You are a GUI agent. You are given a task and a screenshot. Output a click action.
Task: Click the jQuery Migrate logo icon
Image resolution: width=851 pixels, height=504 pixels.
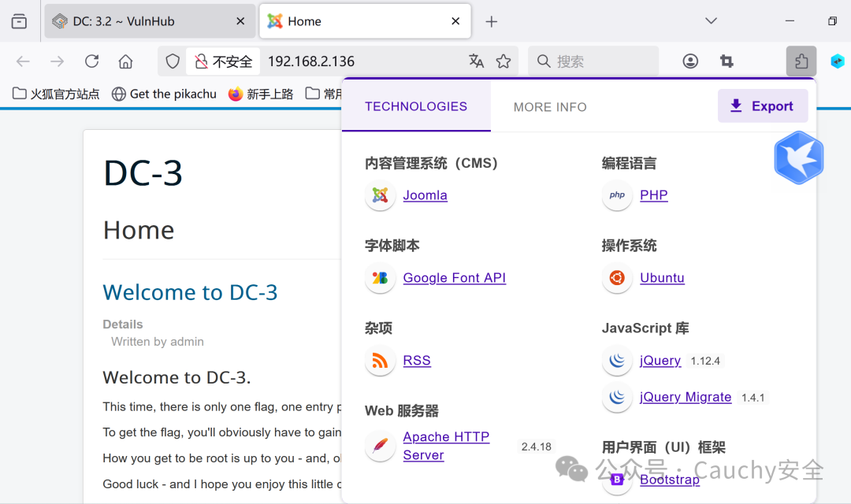coord(617,397)
